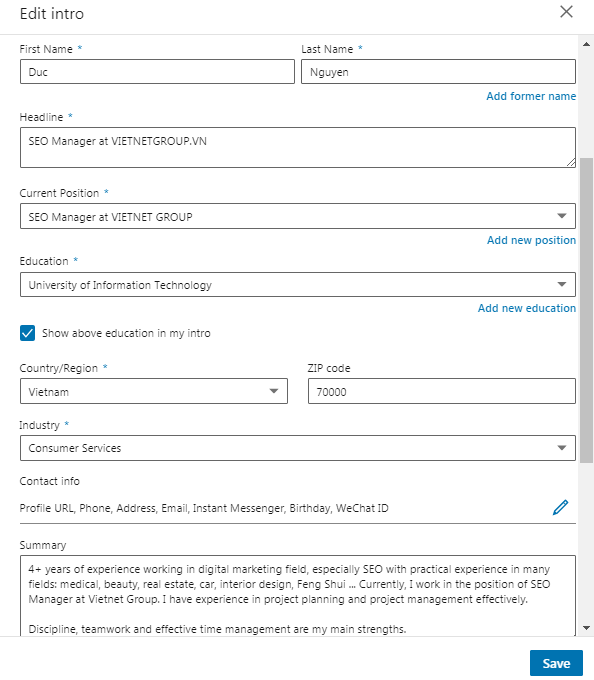Click into the Summary text area
The width and height of the screenshot is (594, 680).
(298, 596)
